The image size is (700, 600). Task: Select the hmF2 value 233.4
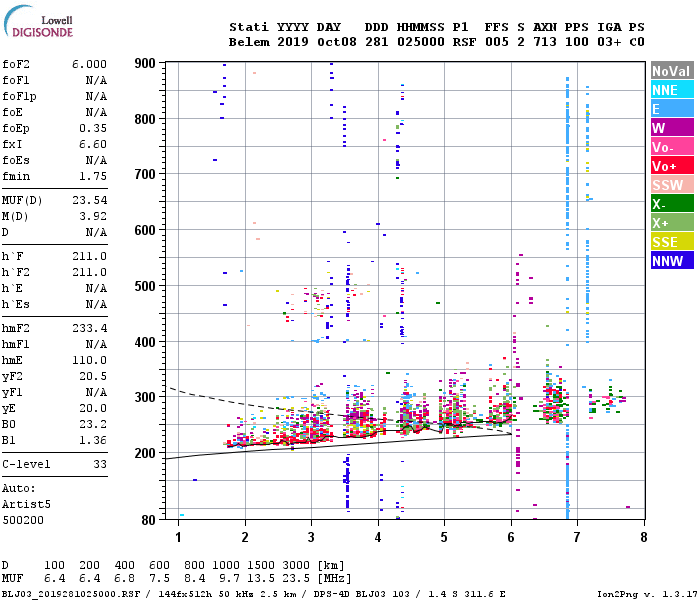pyautogui.click(x=89, y=328)
